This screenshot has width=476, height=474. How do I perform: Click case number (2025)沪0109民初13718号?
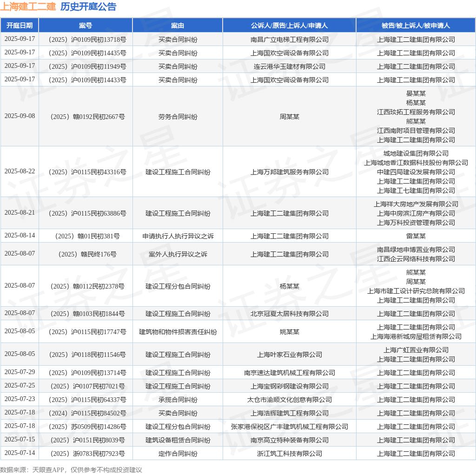(x=87, y=39)
